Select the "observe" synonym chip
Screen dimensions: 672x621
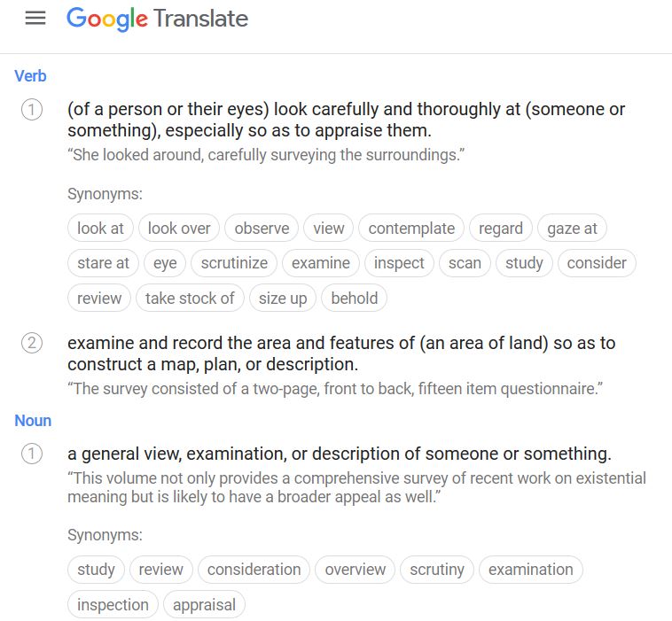(x=262, y=228)
